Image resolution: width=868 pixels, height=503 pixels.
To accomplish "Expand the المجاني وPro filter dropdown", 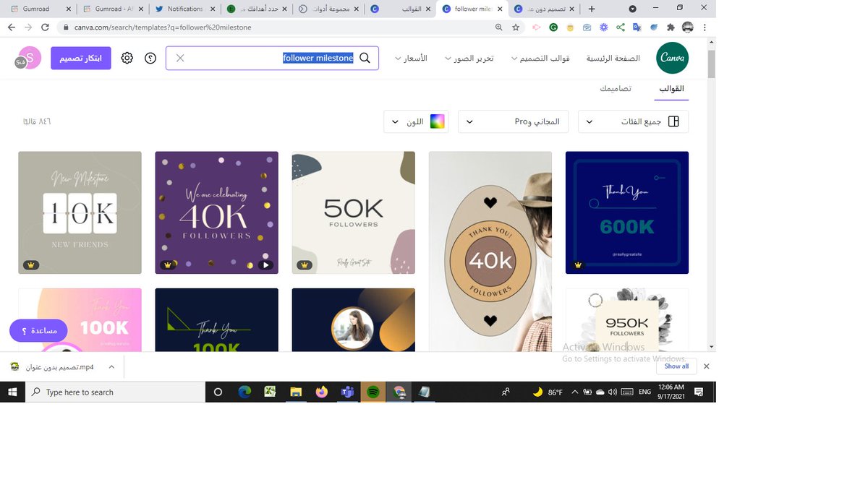I will tap(514, 121).
